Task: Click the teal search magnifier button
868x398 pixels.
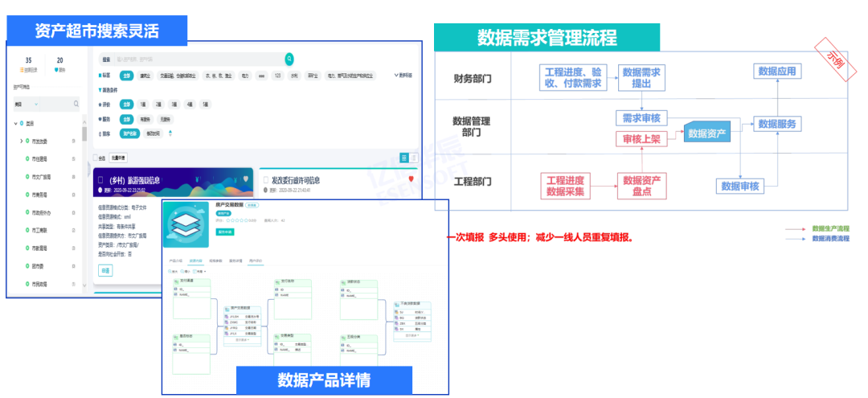Action: click(x=289, y=59)
